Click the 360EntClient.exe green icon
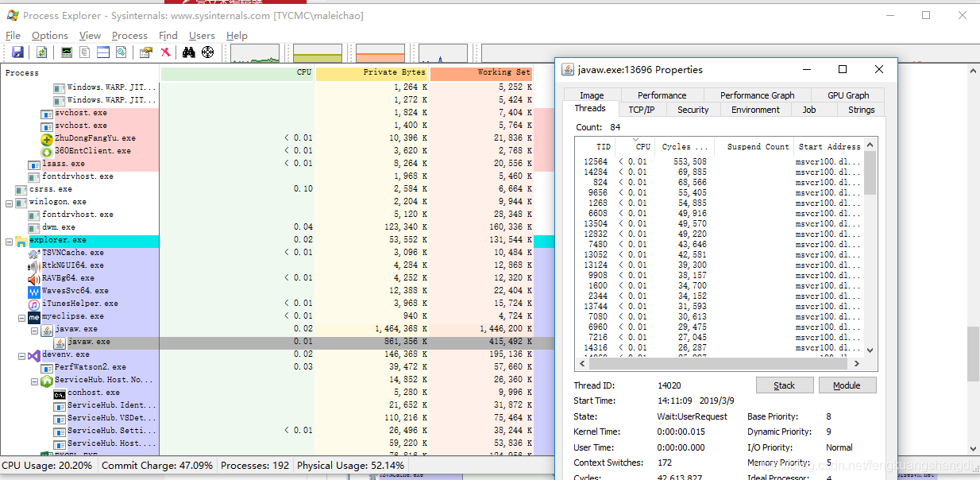Screen dimensions: 980x480 [x=47, y=151]
